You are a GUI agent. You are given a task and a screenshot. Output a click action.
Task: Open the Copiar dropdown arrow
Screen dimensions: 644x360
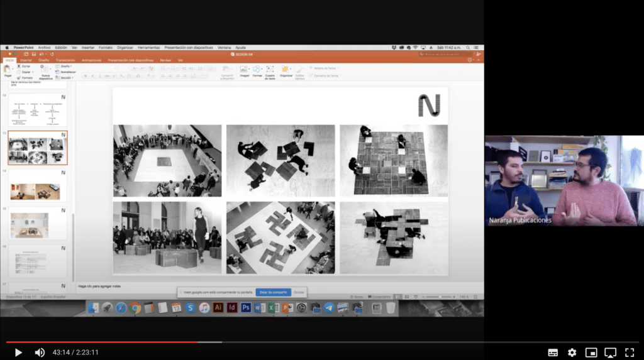(33, 72)
